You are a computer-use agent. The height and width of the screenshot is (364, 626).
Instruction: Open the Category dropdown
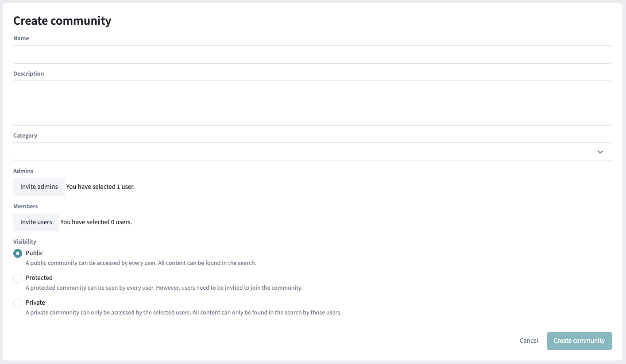313,152
